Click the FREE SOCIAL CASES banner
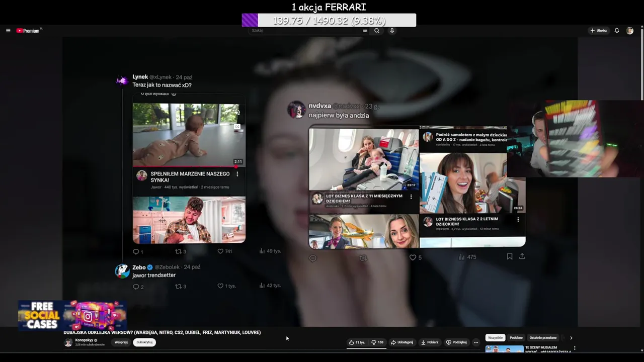Viewport: 644px width, 362px height. [x=72, y=316]
